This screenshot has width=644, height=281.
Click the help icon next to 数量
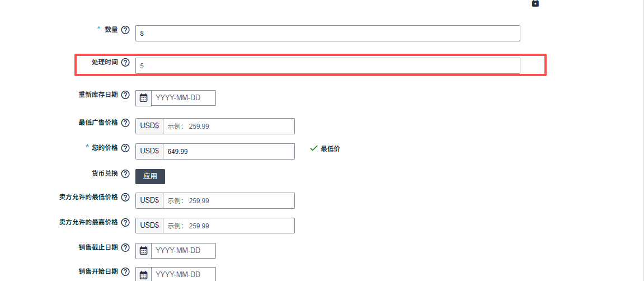click(x=125, y=30)
